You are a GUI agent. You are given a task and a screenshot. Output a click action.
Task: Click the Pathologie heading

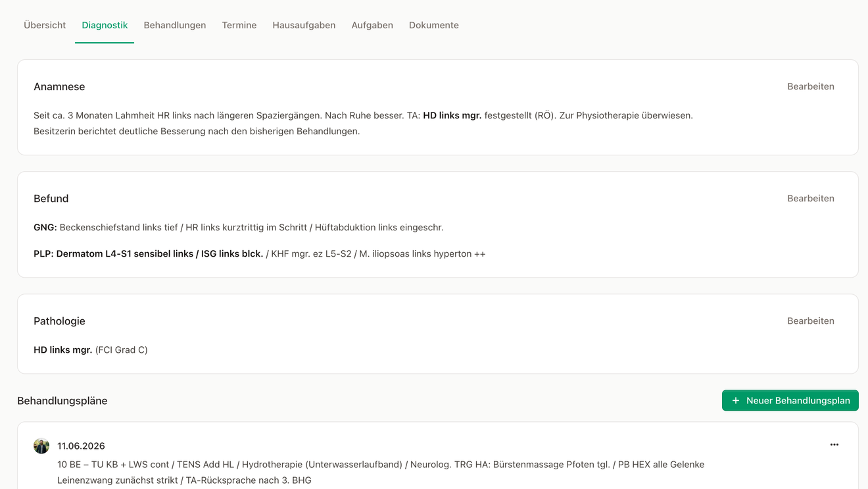[59, 321]
